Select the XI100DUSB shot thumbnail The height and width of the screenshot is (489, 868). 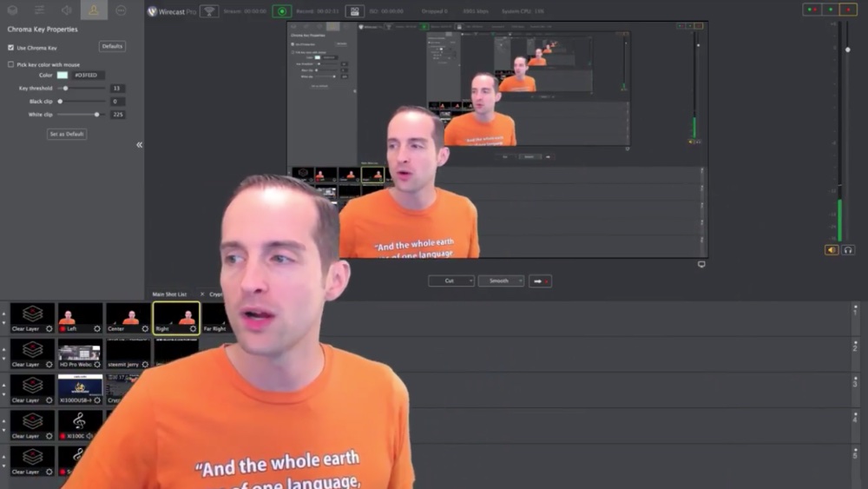pos(80,389)
